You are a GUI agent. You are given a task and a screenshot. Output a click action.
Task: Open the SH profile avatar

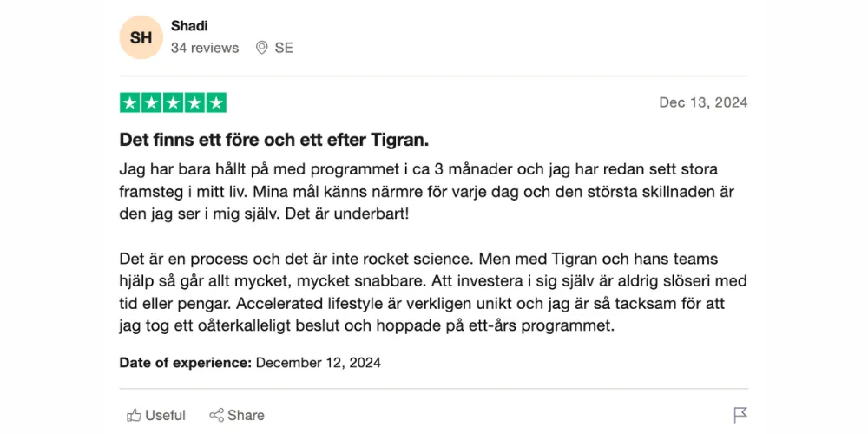click(141, 37)
